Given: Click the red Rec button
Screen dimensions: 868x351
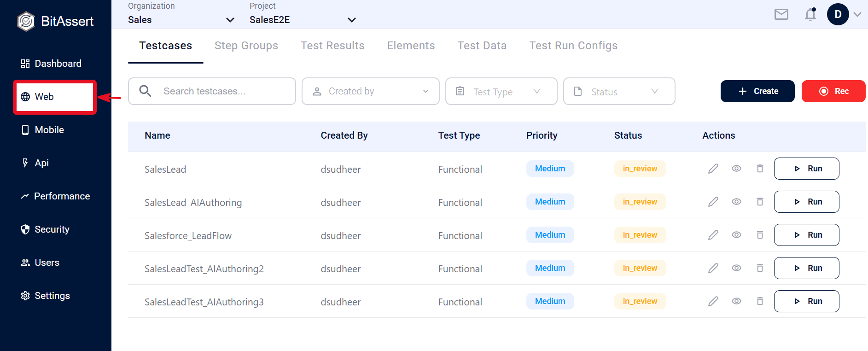Looking at the screenshot, I should click(x=833, y=91).
